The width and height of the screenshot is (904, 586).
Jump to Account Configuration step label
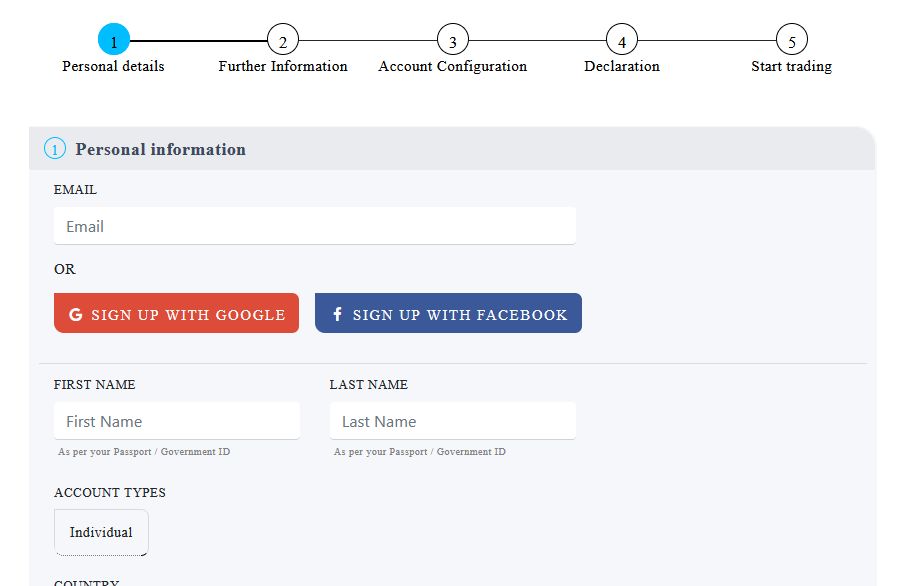click(453, 66)
